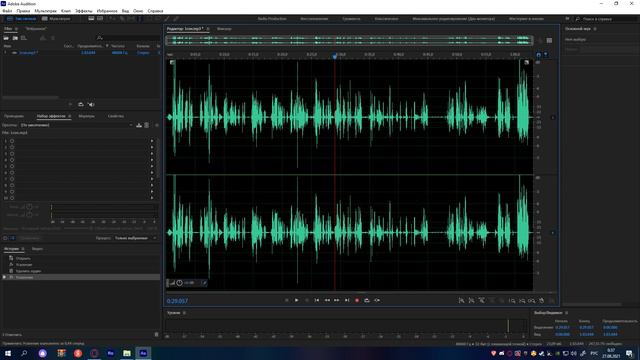Open the Мультитрек menu
The image size is (640, 360).
(45, 11)
